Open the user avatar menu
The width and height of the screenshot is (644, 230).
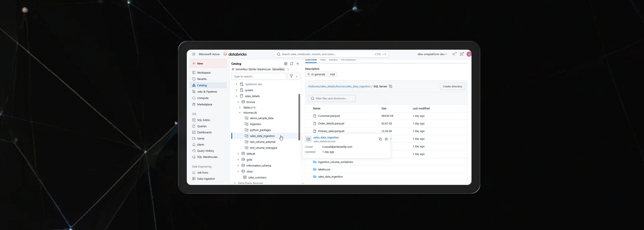(x=469, y=54)
